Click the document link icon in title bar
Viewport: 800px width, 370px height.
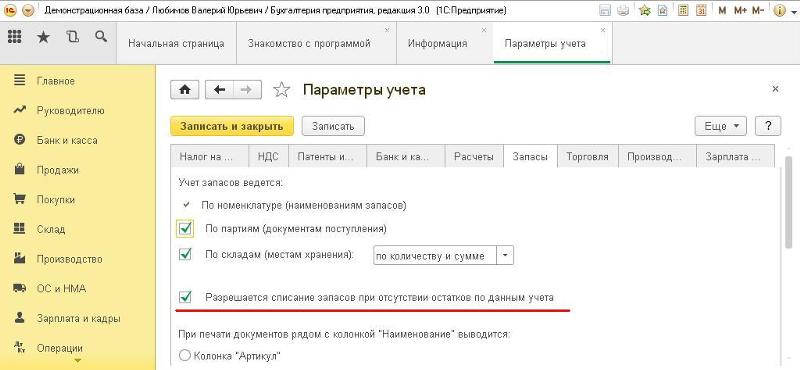point(662,10)
